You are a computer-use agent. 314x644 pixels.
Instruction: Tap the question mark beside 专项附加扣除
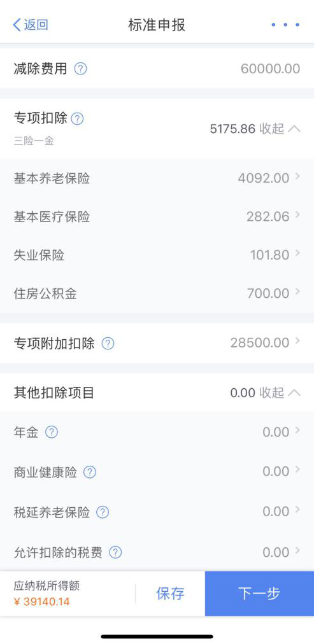pos(108,344)
